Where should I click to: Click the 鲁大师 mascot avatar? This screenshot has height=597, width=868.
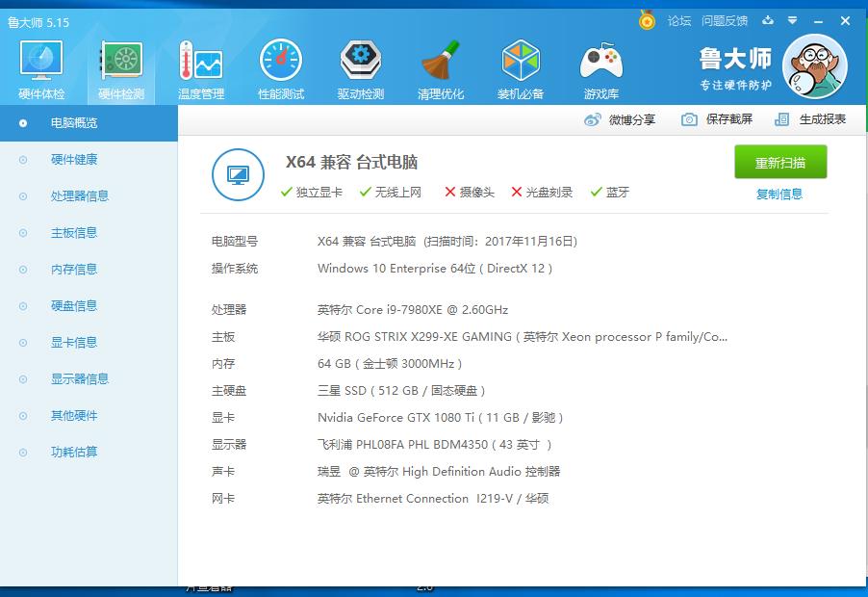coord(814,65)
